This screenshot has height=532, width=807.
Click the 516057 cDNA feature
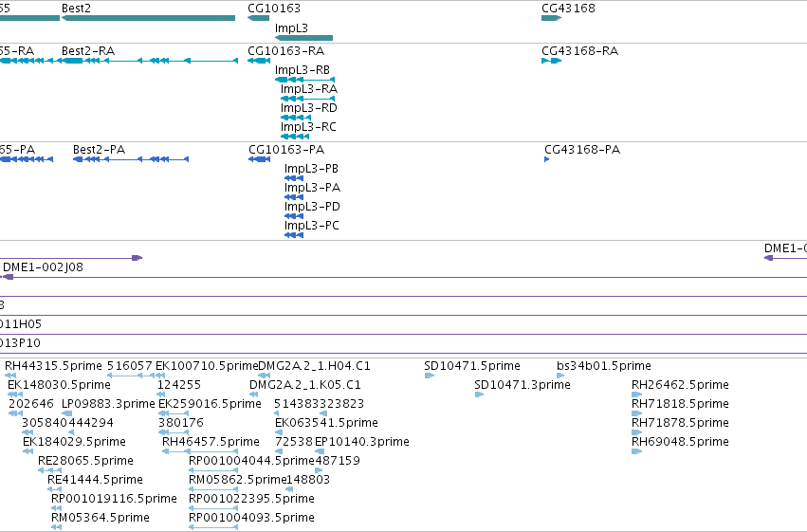coord(131,376)
